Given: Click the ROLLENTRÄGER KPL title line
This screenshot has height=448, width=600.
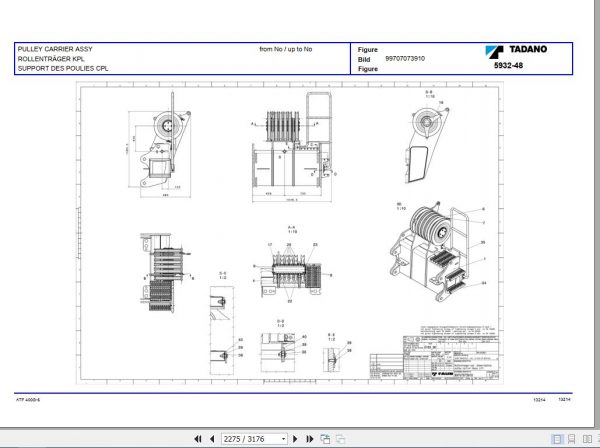Looking at the screenshot, I should tap(51, 59).
